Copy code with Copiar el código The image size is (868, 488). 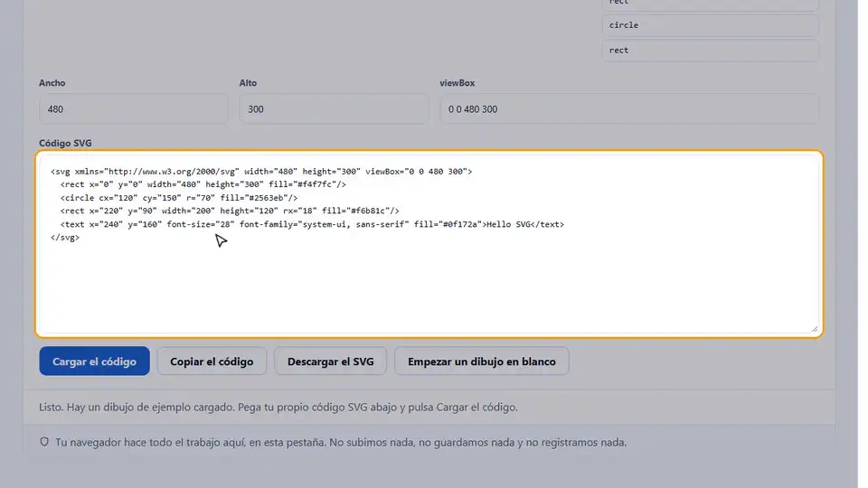pyautogui.click(x=212, y=361)
